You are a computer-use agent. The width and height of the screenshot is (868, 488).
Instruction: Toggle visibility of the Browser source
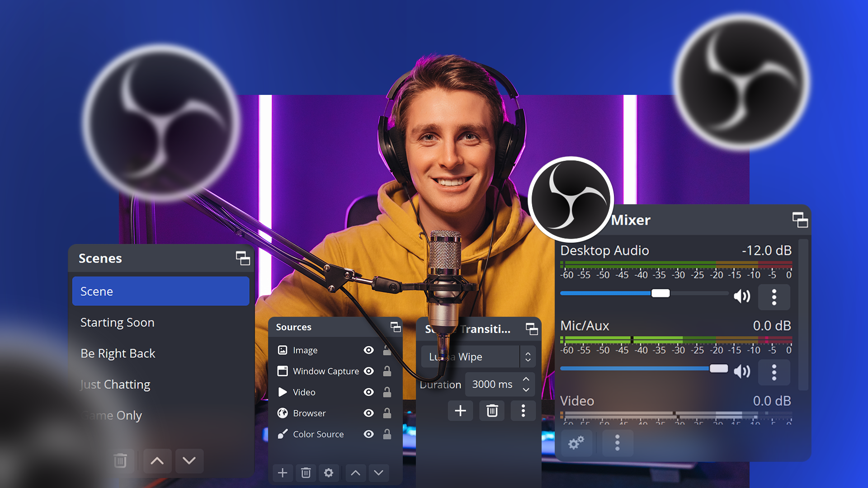(x=369, y=413)
